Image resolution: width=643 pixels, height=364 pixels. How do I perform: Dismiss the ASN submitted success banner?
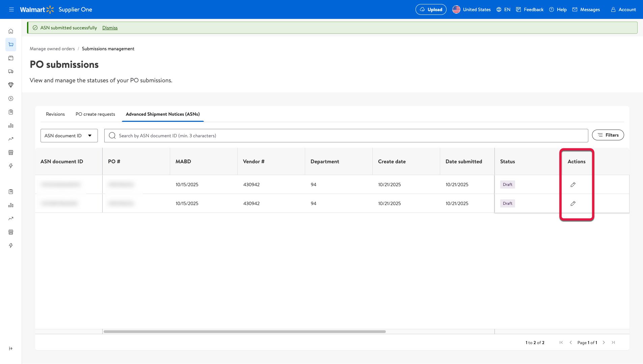110,28
